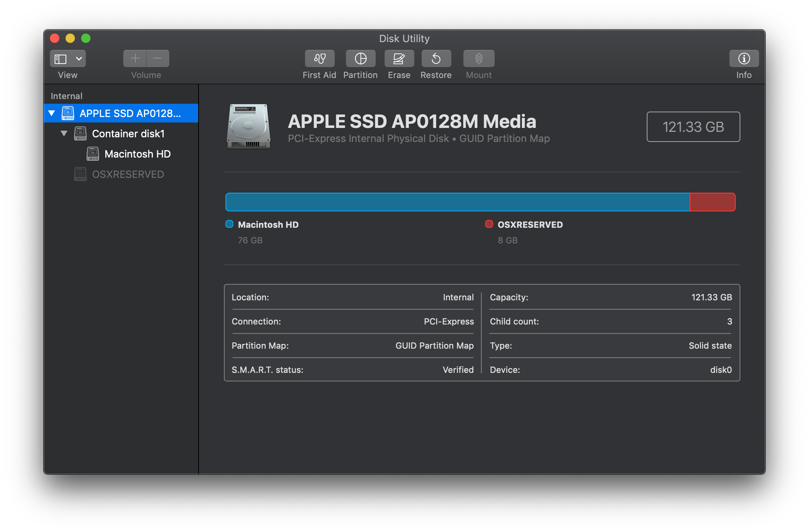The image size is (809, 532).
Task: Collapse the Container disk1 tree
Action: 64,133
